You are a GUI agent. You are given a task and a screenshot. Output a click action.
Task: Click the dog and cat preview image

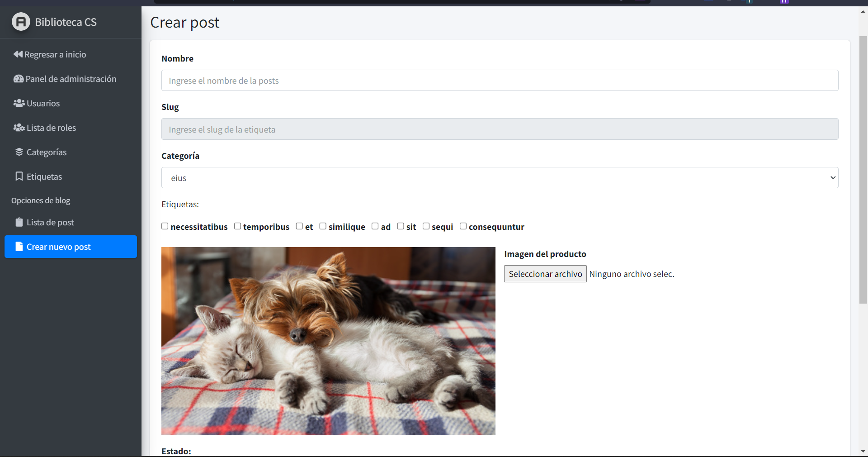[x=328, y=341]
